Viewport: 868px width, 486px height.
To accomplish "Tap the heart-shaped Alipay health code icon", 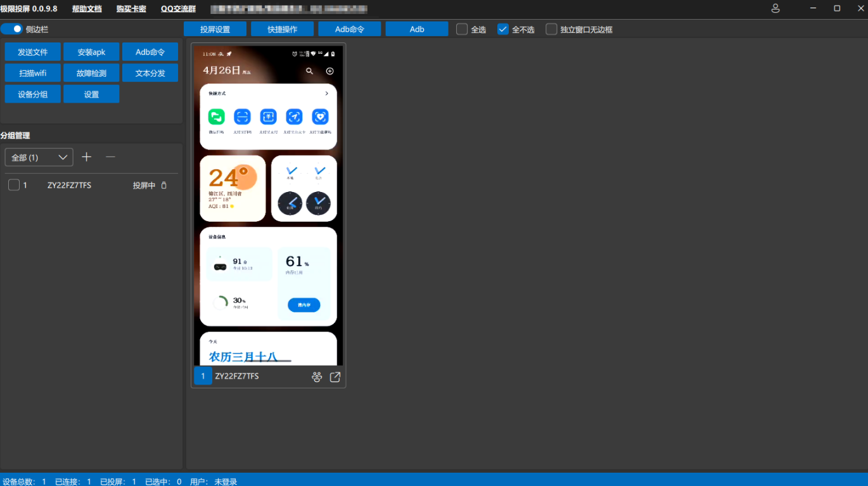I will 320,117.
